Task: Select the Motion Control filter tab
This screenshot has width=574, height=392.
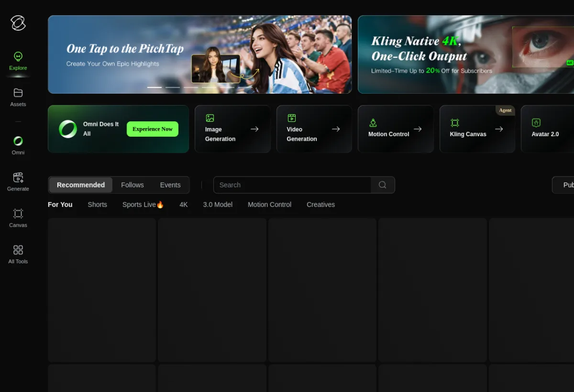Action: (x=269, y=205)
